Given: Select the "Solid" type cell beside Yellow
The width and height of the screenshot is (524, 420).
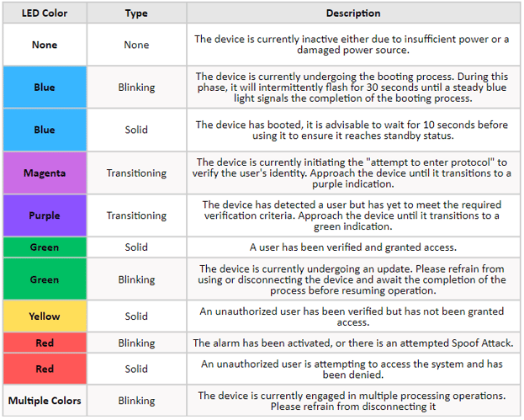Looking at the screenshot, I should pyautogui.click(x=136, y=316).
